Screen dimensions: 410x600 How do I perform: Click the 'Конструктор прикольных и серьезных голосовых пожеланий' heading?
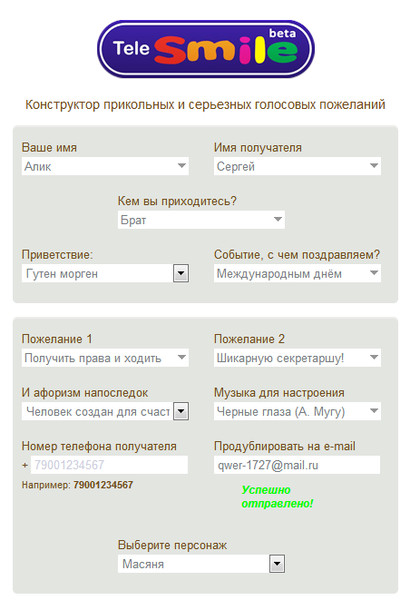[x=205, y=104]
